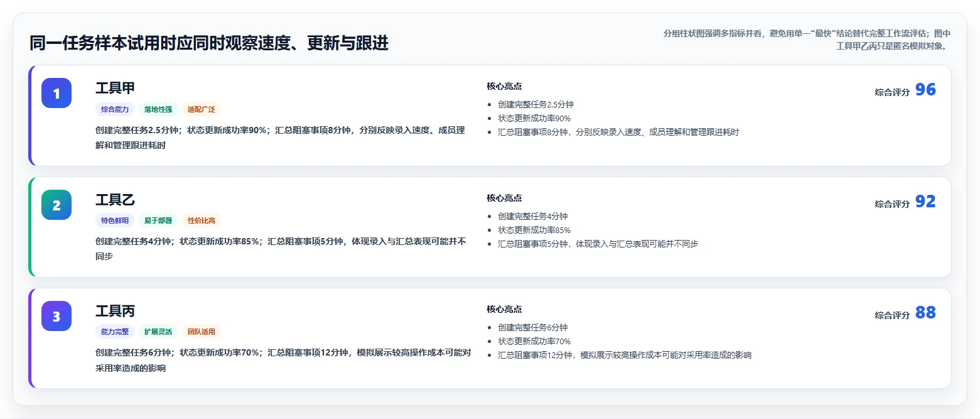
Task: Click the rank 2 badge for 工具乙
Action: coord(57,205)
